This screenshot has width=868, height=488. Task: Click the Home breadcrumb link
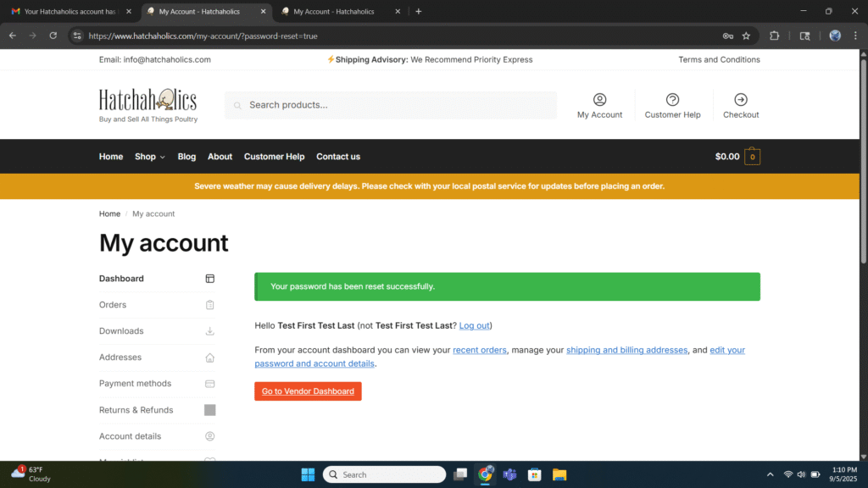(109, 213)
